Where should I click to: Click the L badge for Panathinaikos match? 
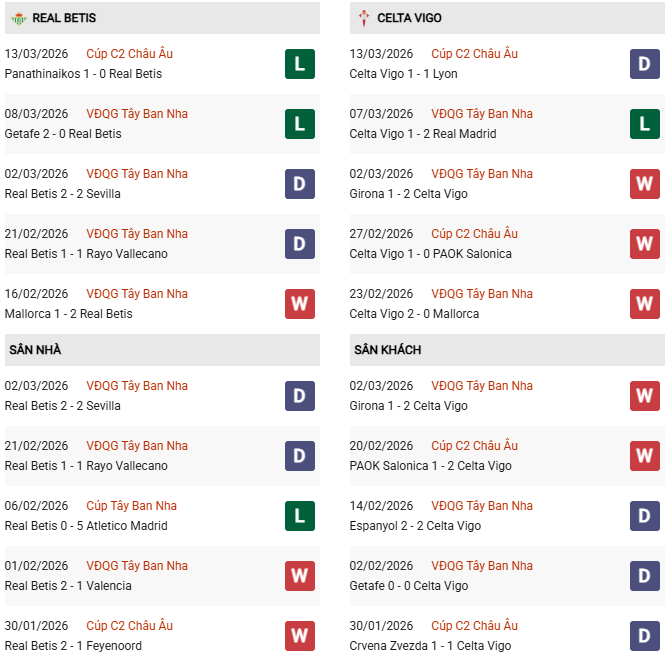300,64
